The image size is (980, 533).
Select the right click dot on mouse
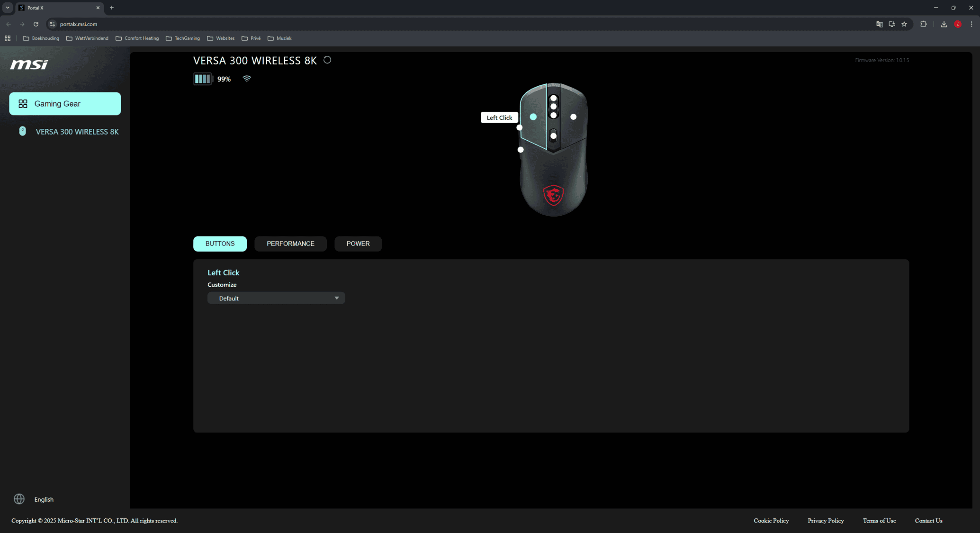tap(573, 117)
